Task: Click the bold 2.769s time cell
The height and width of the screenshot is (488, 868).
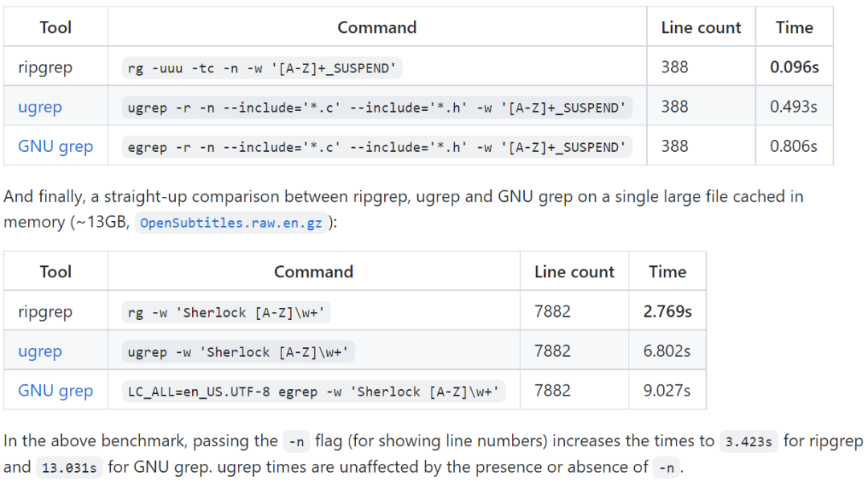Action: click(x=668, y=311)
